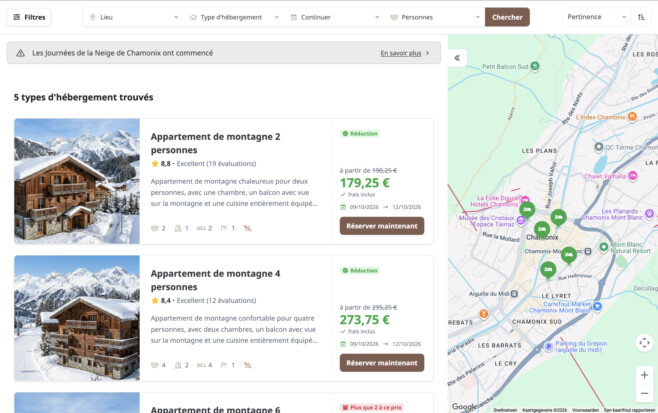
Task: Click Petit Balcon Sud map marker
Action: pyautogui.click(x=535, y=66)
